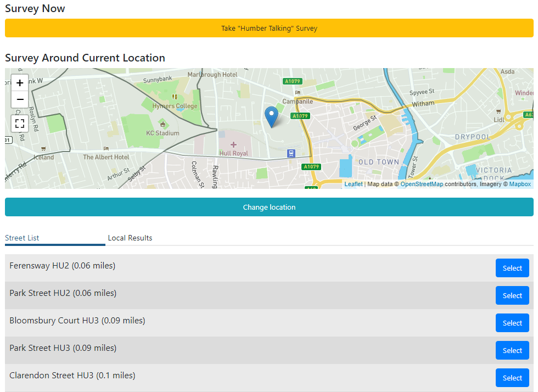Click the train station icon on map
Viewport: 538px width, 392px height.
[291, 153]
